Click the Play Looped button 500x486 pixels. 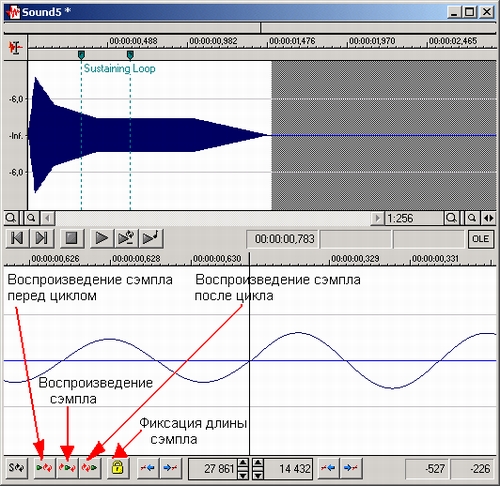coord(126,238)
